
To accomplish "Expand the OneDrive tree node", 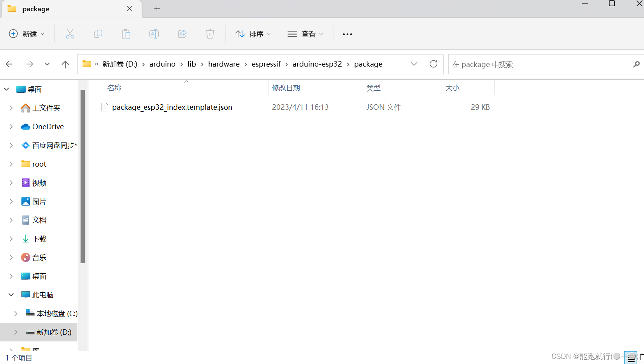I will pos(11,127).
